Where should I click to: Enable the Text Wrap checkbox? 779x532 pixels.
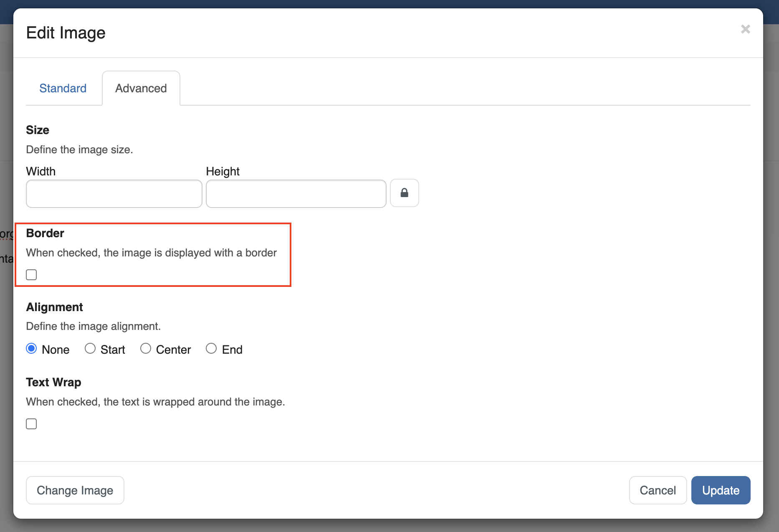pos(31,424)
